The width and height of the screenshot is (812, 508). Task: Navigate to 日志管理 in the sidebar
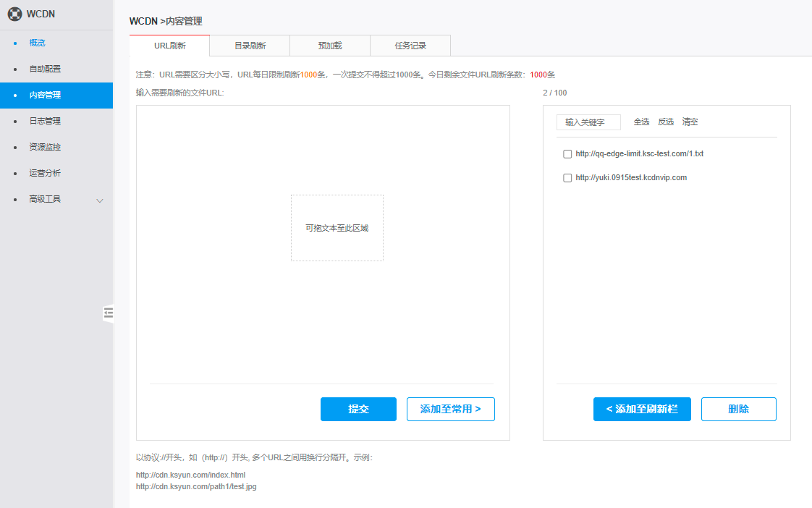point(45,121)
